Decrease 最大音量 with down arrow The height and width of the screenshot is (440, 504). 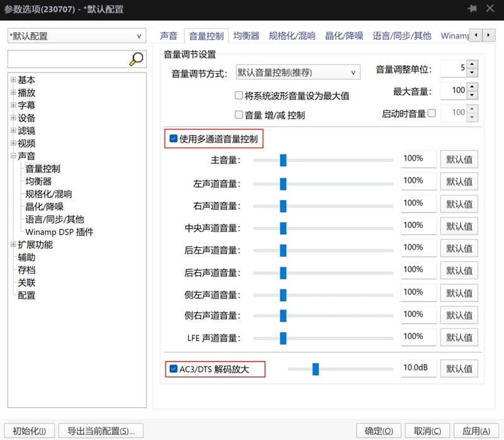click(x=472, y=95)
